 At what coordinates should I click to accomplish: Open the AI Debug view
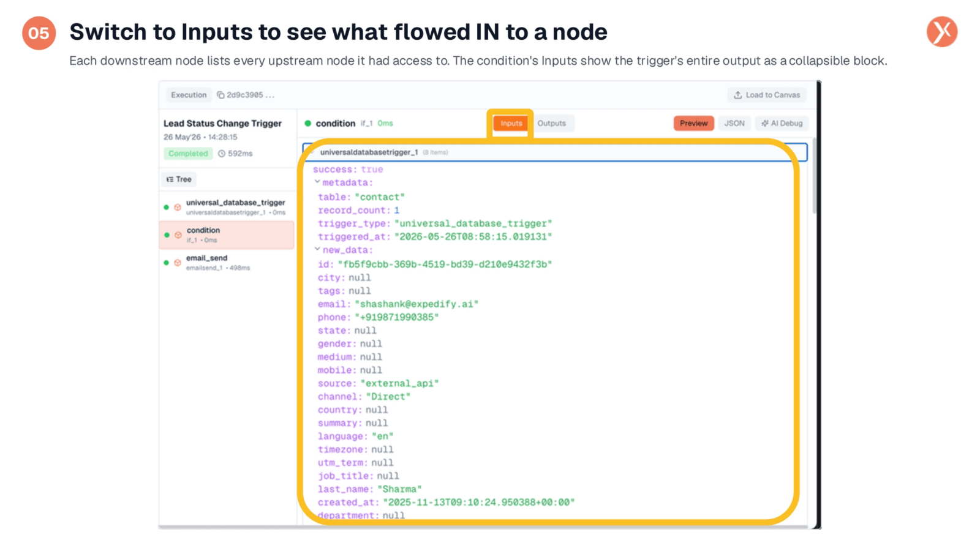click(782, 123)
